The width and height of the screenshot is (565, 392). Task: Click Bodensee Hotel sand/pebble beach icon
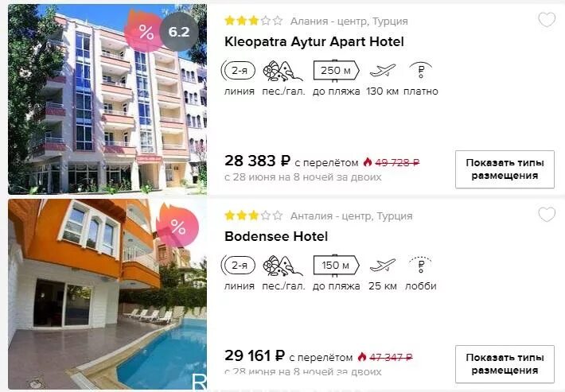[282, 266]
